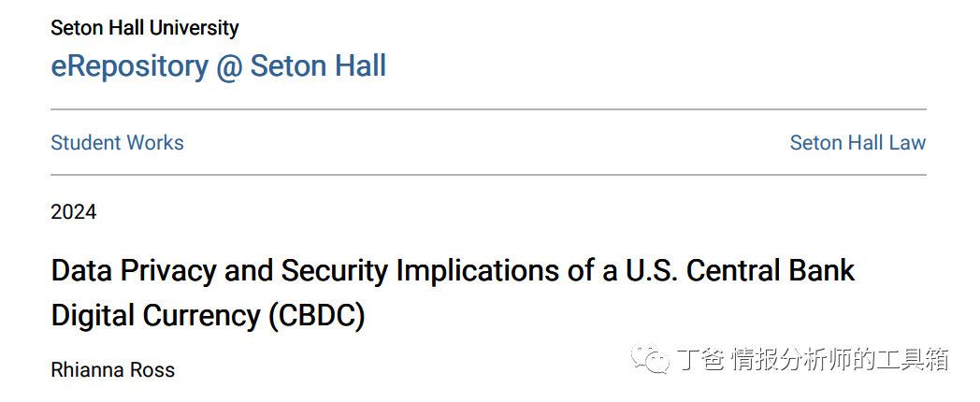Click the WeChat logo icon in the watermark

(651, 360)
